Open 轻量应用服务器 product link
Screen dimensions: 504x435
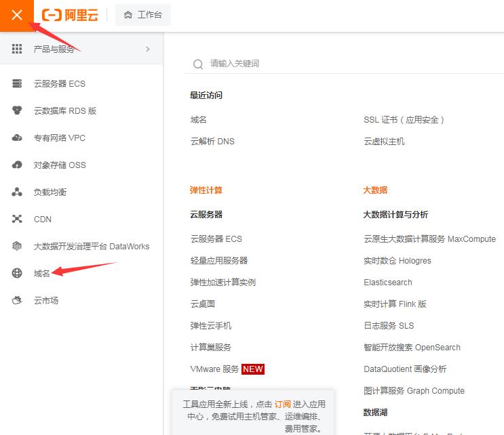tap(219, 260)
